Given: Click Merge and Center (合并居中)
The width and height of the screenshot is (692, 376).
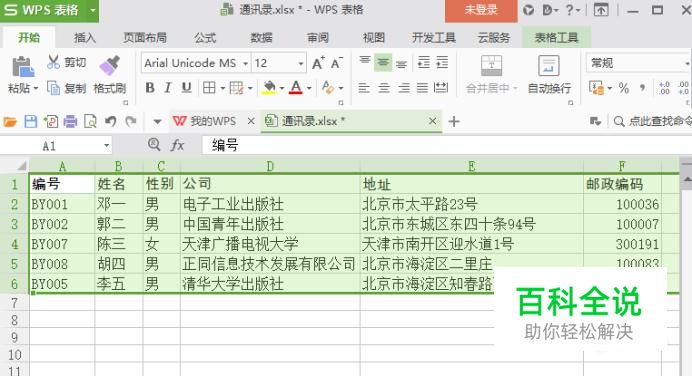Looking at the screenshot, I should pyautogui.click(x=491, y=75).
